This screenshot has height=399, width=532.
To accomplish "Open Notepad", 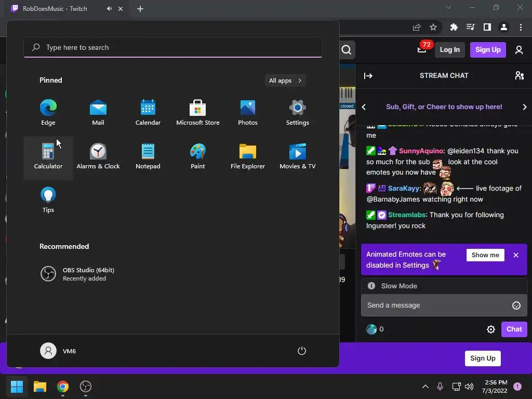I will tap(148, 157).
